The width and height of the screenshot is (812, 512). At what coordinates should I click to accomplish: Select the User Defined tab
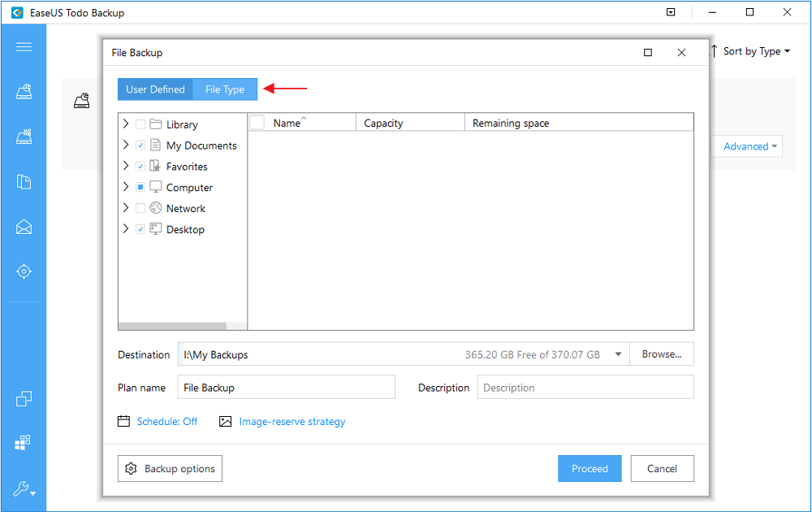(x=155, y=89)
